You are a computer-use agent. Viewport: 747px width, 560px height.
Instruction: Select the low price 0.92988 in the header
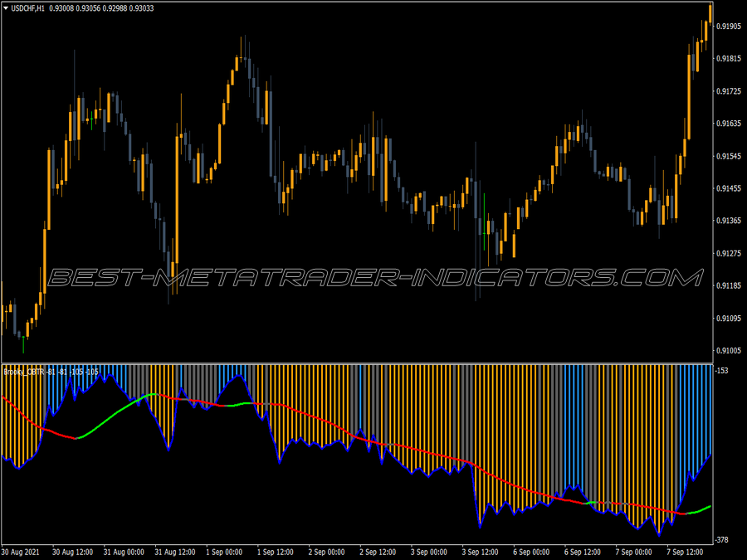coord(115,8)
